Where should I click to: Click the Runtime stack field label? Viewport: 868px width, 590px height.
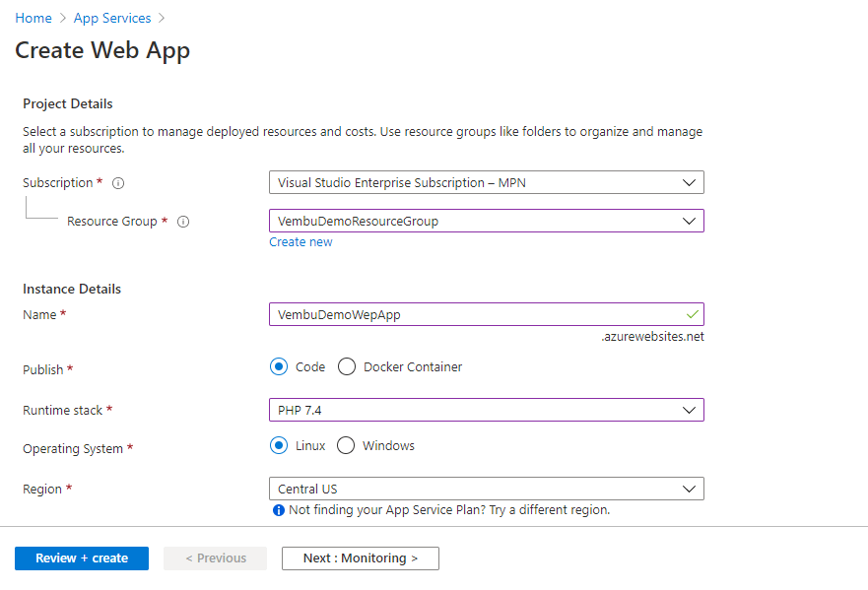click(62, 410)
